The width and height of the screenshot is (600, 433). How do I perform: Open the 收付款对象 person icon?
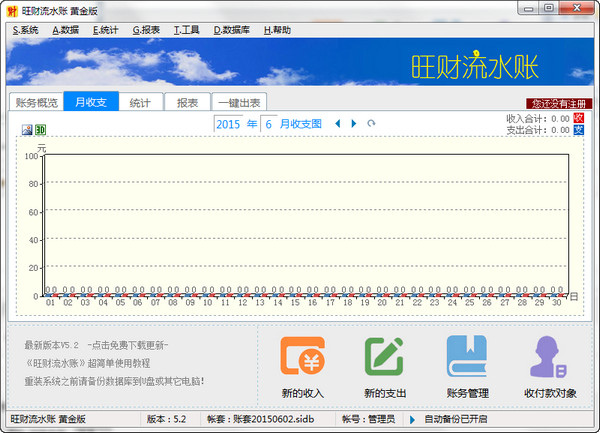point(548,356)
